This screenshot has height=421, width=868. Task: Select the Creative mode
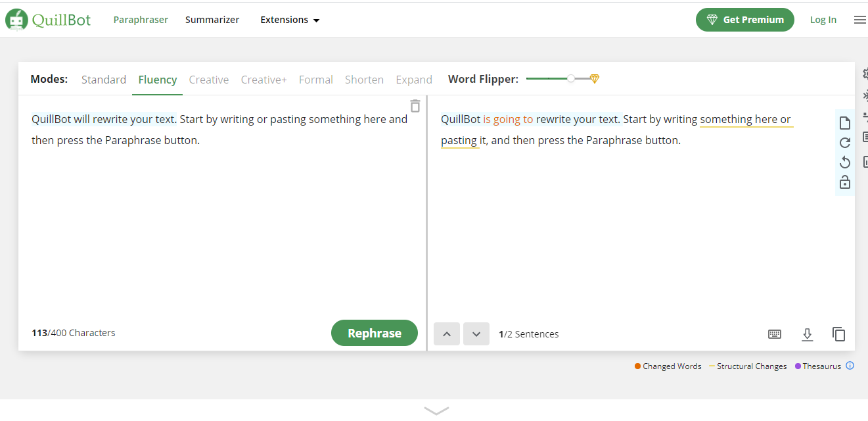209,80
